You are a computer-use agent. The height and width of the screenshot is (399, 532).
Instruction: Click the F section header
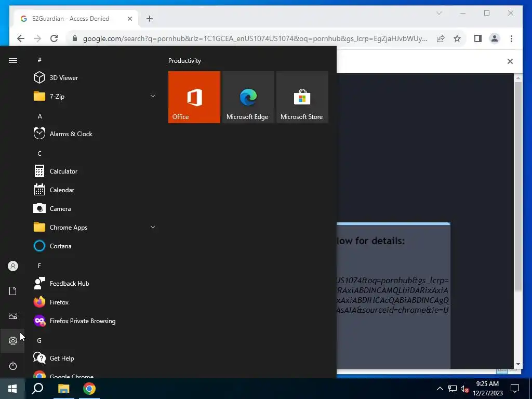39,265
